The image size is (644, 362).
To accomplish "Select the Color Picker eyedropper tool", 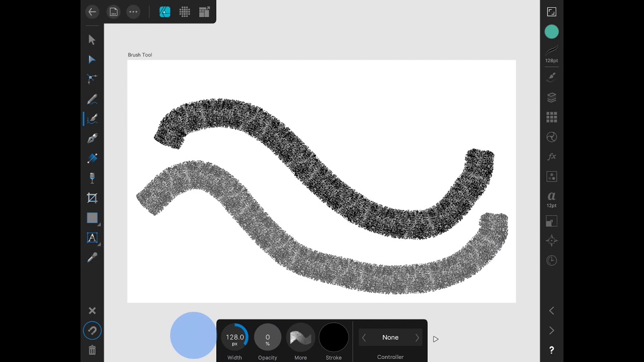I will (x=92, y=258).
